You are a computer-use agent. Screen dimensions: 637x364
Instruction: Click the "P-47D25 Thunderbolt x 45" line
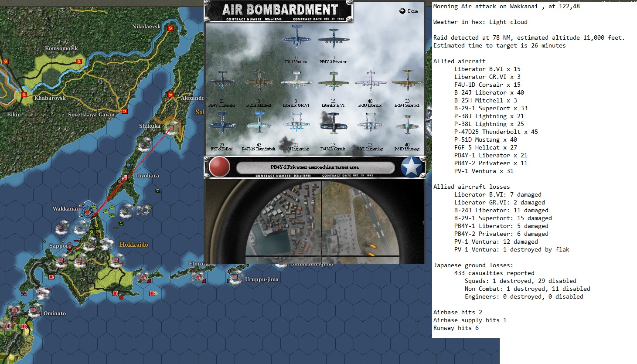[x=496, y=132]
